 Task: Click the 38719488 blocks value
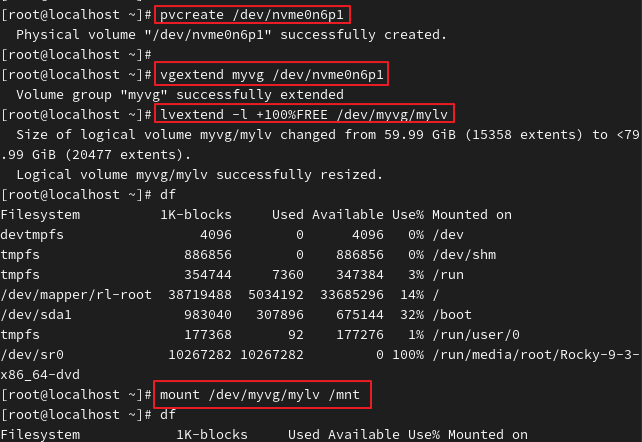coord(200,295)
